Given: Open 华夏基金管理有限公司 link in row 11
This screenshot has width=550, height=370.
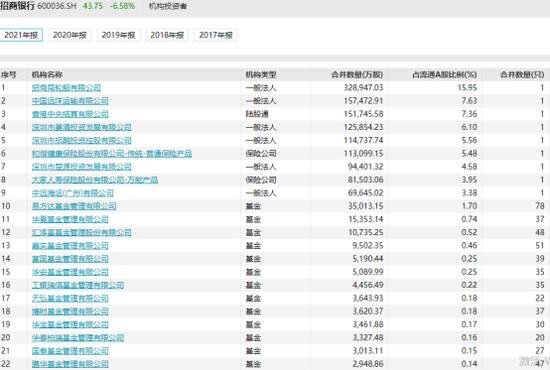Looking at the screenshot, I should click(x=70, y=219).
